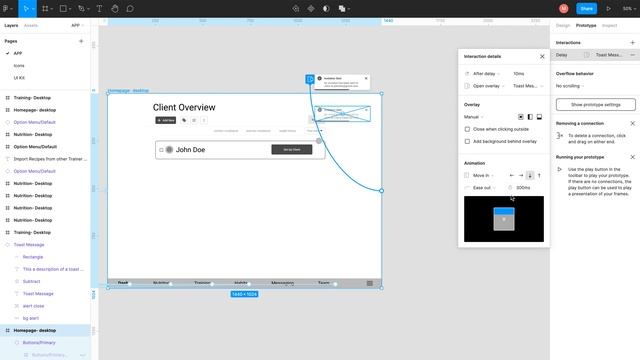This screenshot has height=360, width=640.
Task: Select the Pen tool
Action: point(82,9)
